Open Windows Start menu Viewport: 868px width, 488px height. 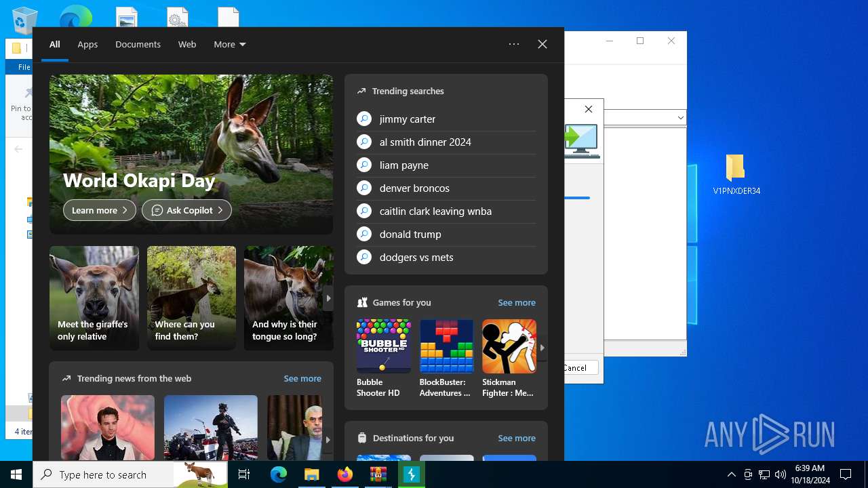point(16,474)
